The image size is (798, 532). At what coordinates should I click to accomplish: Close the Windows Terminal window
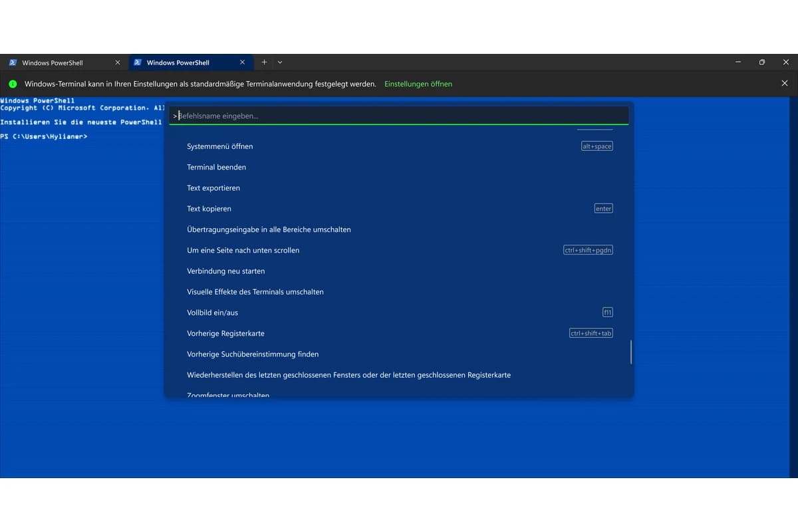tap(786, 62)
